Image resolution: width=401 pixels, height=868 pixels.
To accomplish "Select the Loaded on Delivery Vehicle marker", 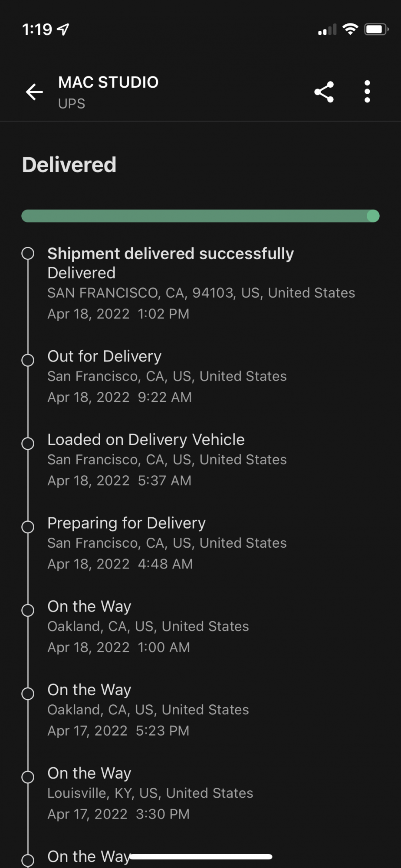I will point(28,443).
